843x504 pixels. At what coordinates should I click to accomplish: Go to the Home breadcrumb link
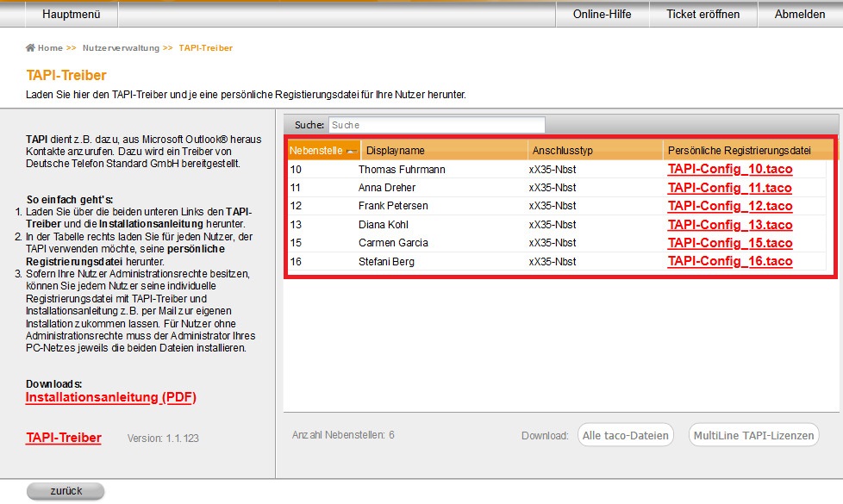(51, 48)
